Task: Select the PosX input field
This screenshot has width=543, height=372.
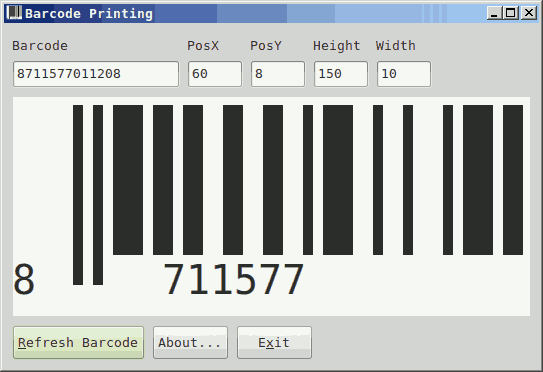Action: coord(215,74)
